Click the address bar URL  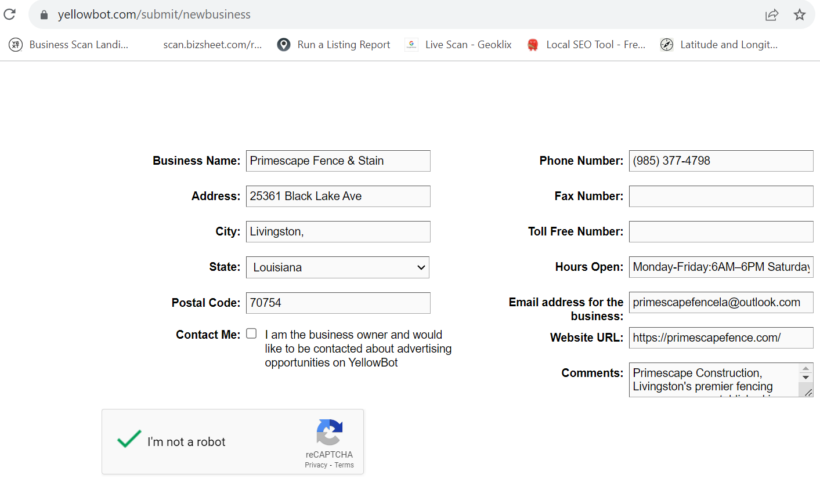pos(154,14)
